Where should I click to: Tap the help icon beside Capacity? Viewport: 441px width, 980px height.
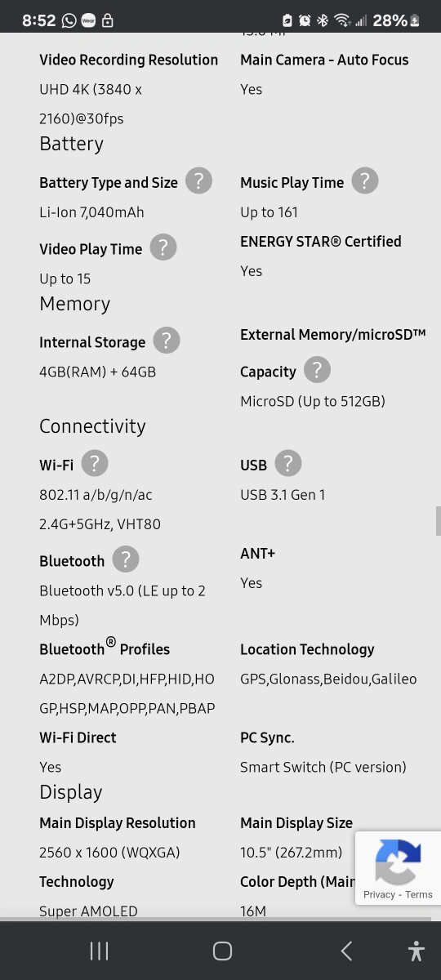[x=317, y=370]
